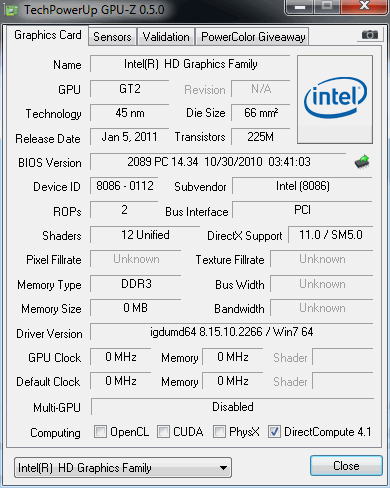Viewport: 390px width, 488px height.
Task: Click the BIOS Version field 2089 PC 14.34
Action: pyautogui.click(x=218, y=162)
